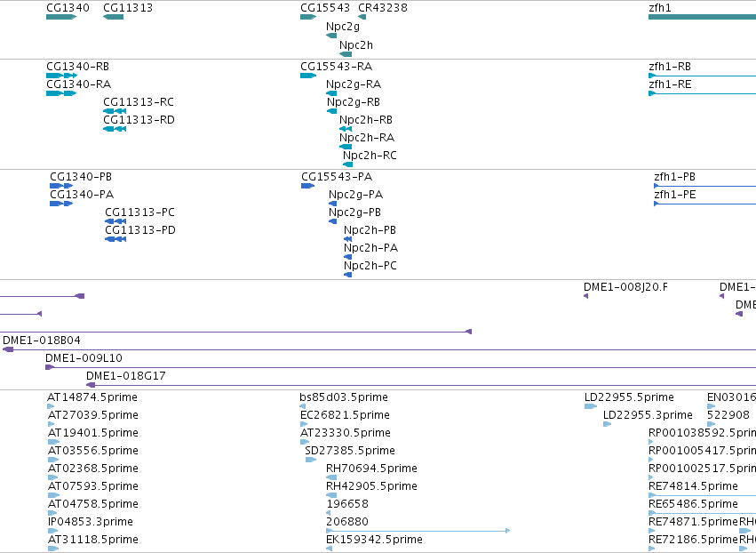Open EST AT31118.5prime
The width and height of the screenshot is (756, 553).
tap(93, 540)
